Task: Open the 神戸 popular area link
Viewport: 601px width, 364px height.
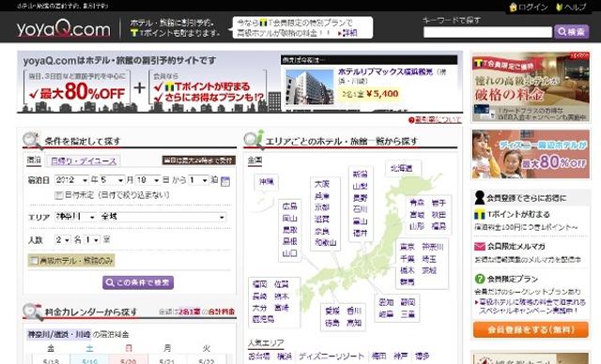Action: coord(401,356)
